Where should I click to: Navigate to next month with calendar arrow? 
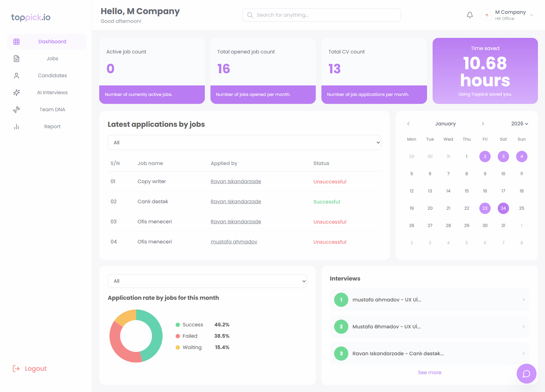[x=483, y=124]
